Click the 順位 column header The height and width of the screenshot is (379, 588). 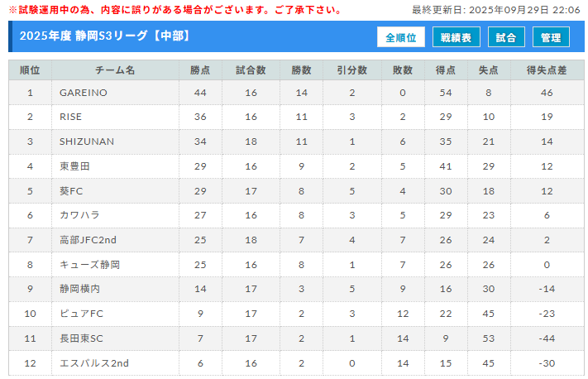(x=30, y=70)
